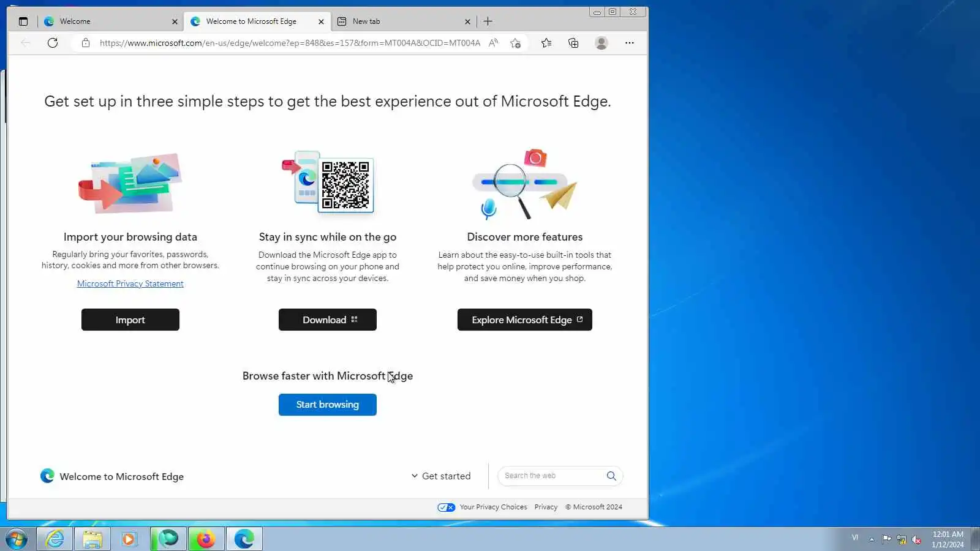Close the Welcome tab
Image resolution: width=980 pixels, height=551 pixels.
click(x=175, y=21)
